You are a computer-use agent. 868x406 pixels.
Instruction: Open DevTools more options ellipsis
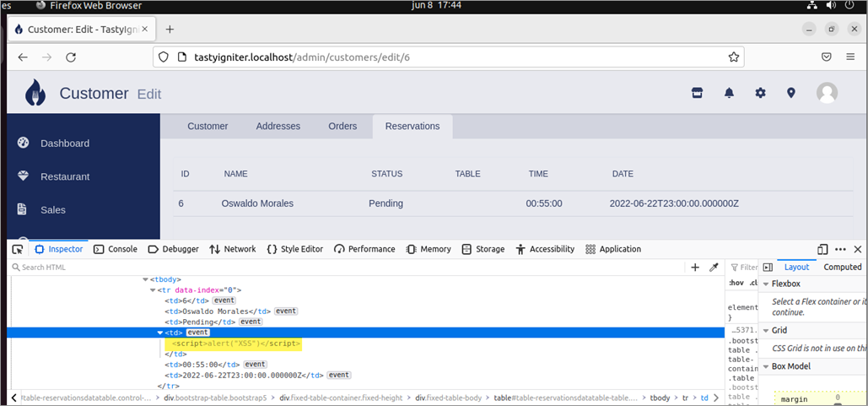(x=840, y=249)
